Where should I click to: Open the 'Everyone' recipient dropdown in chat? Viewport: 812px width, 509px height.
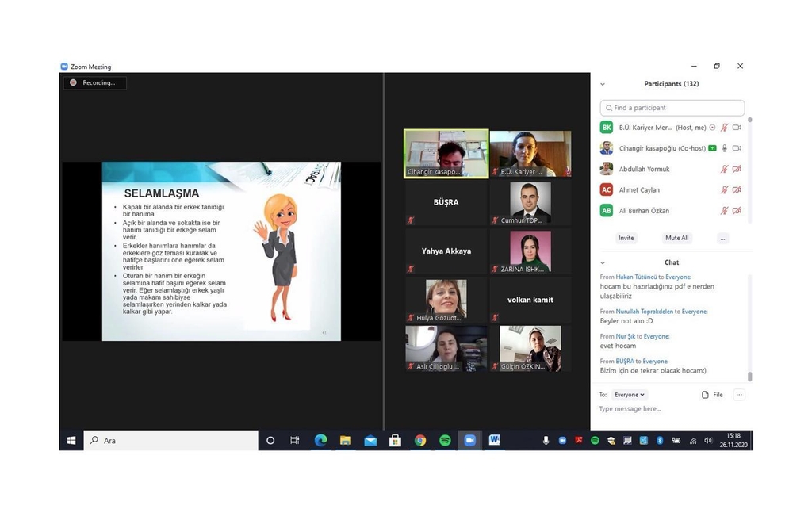[x=630, y=395]
